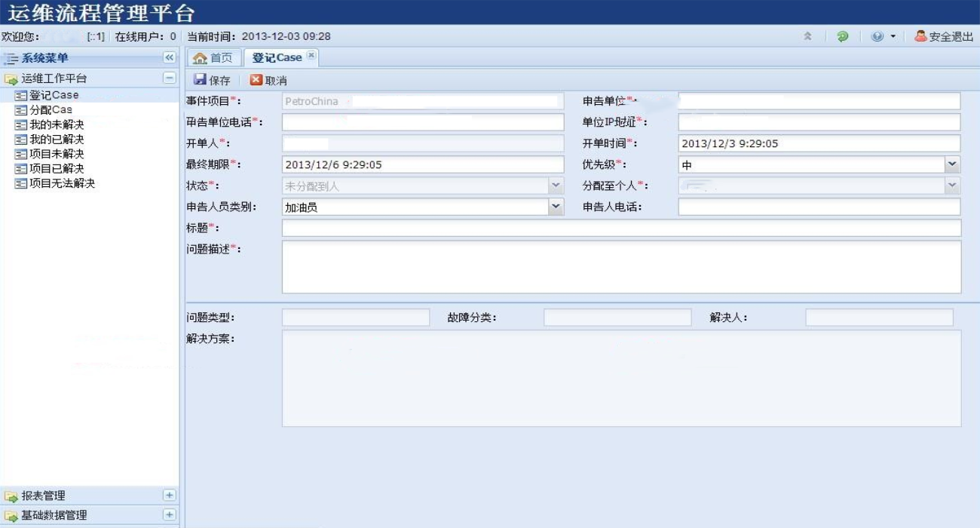
Task: Click the 基础数据管理 panel title
Action: pos(54,516)
